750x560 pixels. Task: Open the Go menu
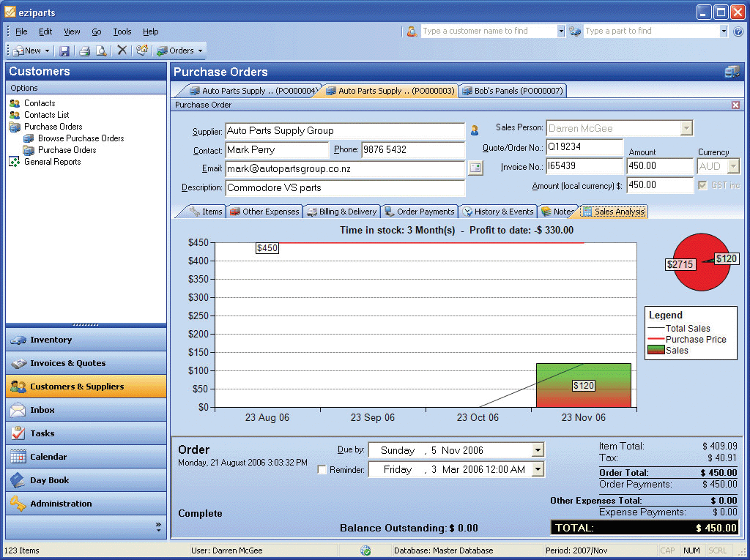97,31
